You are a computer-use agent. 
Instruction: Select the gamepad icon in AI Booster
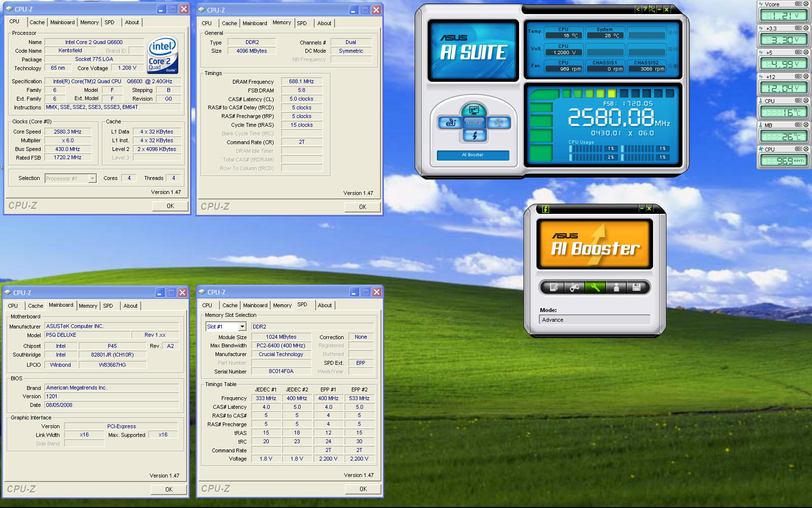(x=574, y=287)
